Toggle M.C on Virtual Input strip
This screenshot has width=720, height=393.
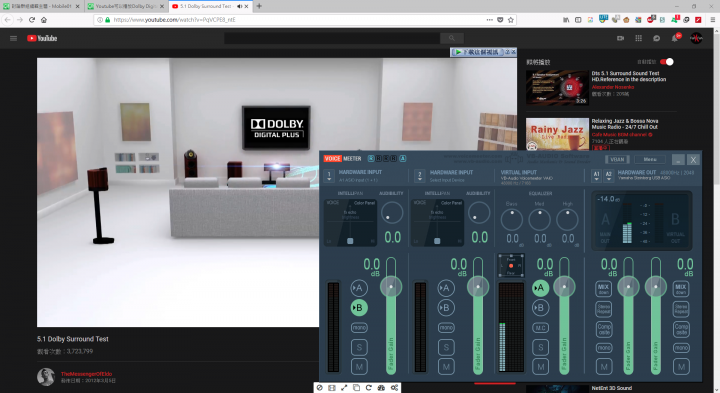point(540,328)
